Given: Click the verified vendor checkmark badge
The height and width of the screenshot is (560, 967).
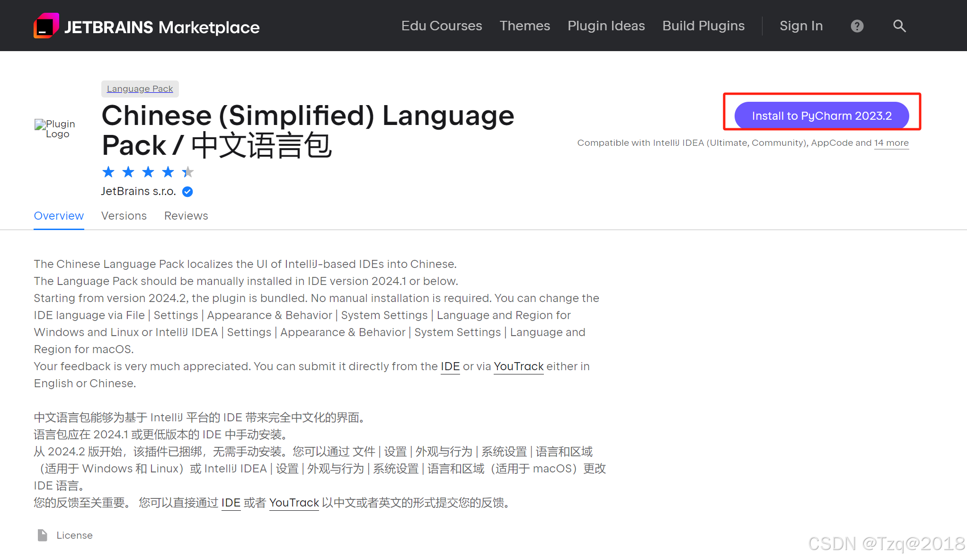Looking at the screenshot, I should tap(187, 192).
